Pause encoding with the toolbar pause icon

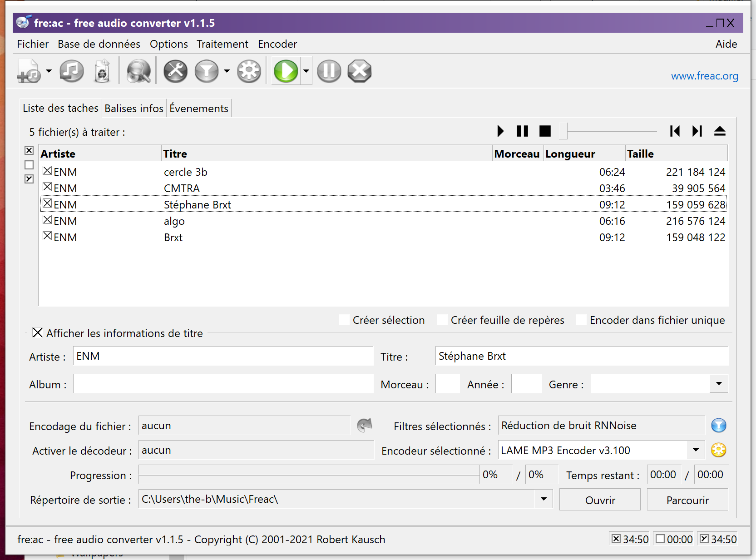point(329,71)
